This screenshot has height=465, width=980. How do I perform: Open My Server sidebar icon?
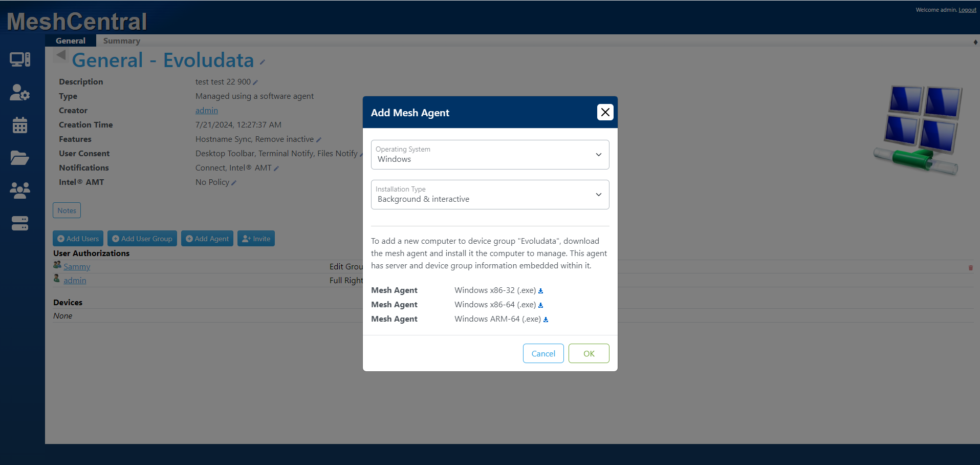[x=20, y=223]
